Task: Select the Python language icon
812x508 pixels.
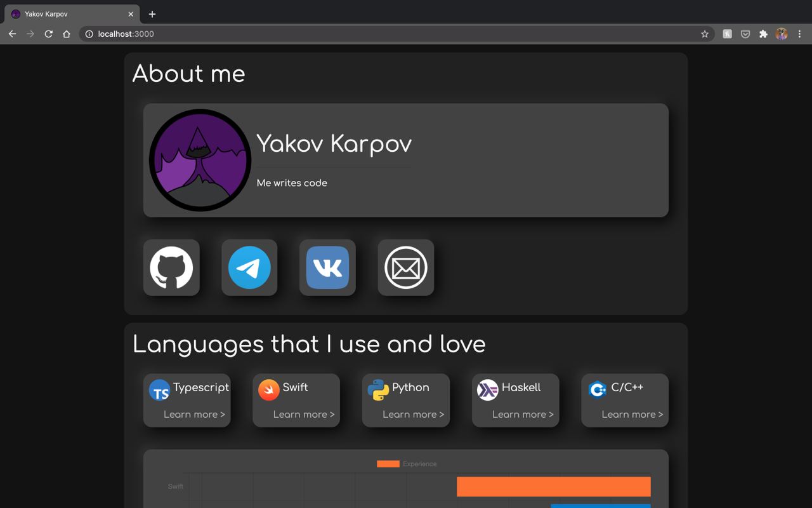Action: click(x=379, y=391)
